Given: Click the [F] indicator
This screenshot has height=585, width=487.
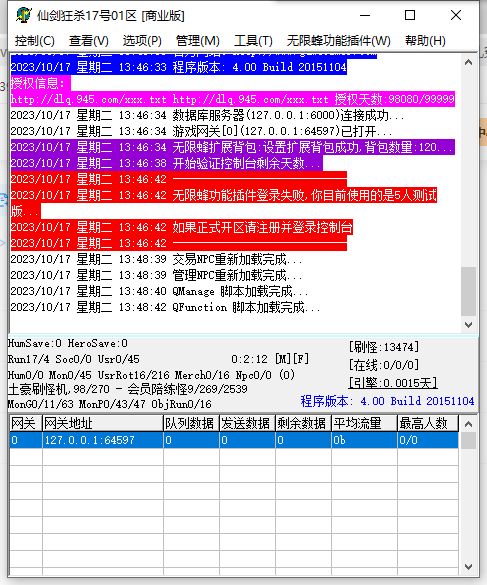Looking at the screenshot, I should click(301, 359).
